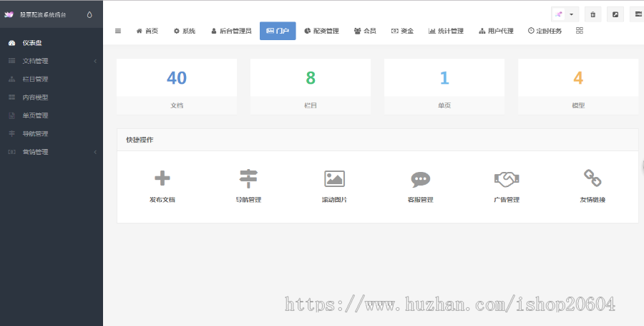The width and height of the screenshot is (644, 326).
Task: Open the user avatar dropdown menu
Action: click(x=565, y=14)
